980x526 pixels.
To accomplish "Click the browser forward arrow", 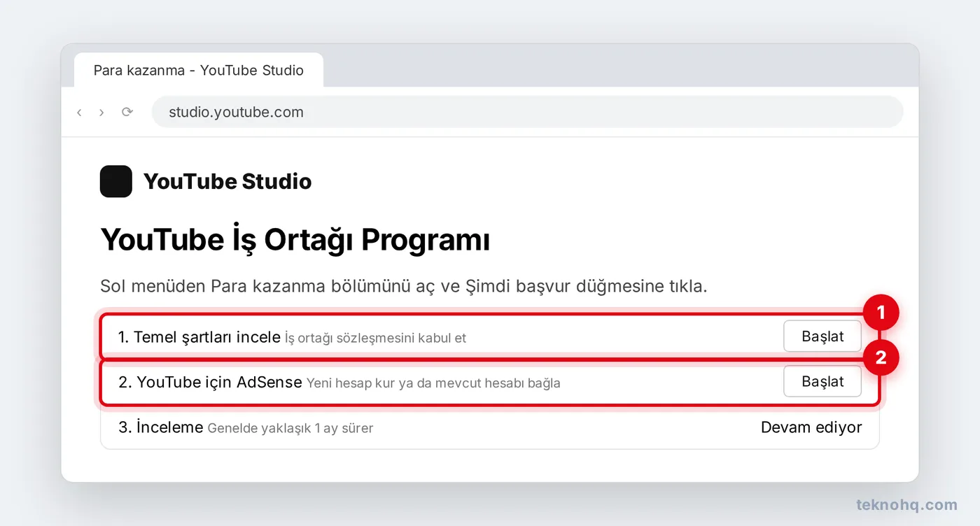I will (x=101, y=112).
